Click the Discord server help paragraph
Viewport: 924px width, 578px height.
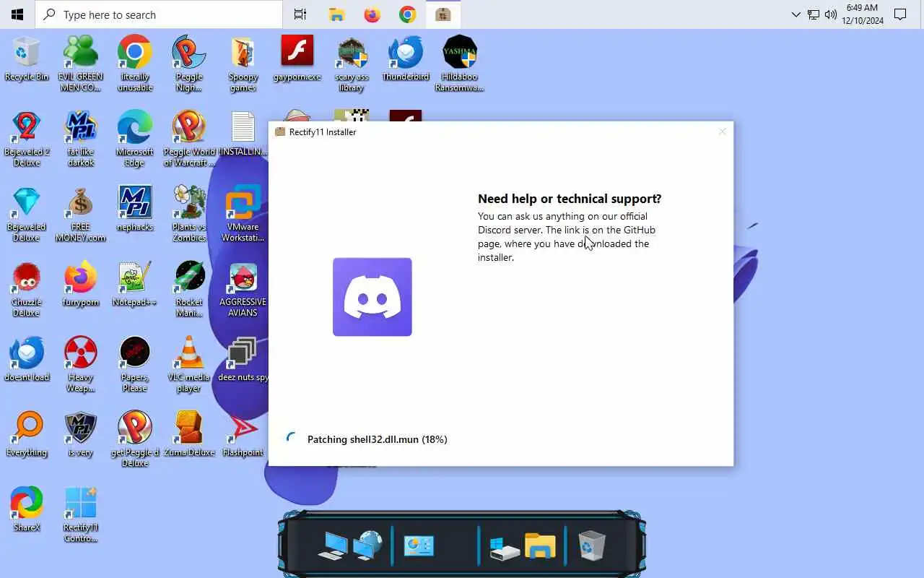[x=567, y=237]
